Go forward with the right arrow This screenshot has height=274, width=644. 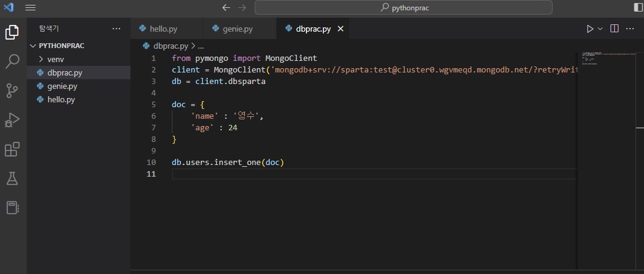(242, 7)
